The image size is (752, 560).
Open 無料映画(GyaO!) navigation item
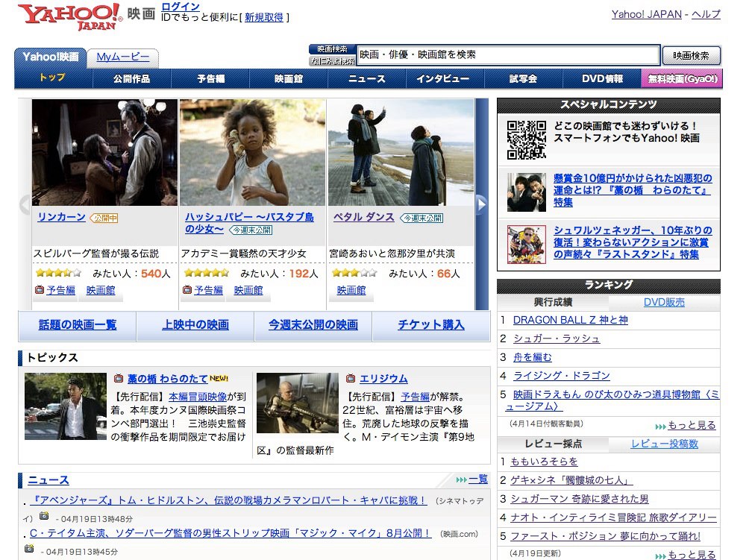point(682,78)
